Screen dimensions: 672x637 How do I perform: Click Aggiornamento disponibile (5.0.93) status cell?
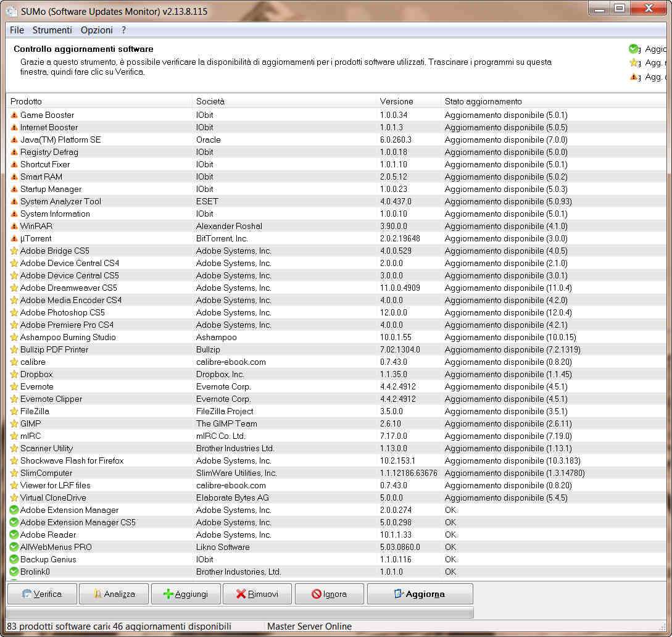tap(508, 201)
